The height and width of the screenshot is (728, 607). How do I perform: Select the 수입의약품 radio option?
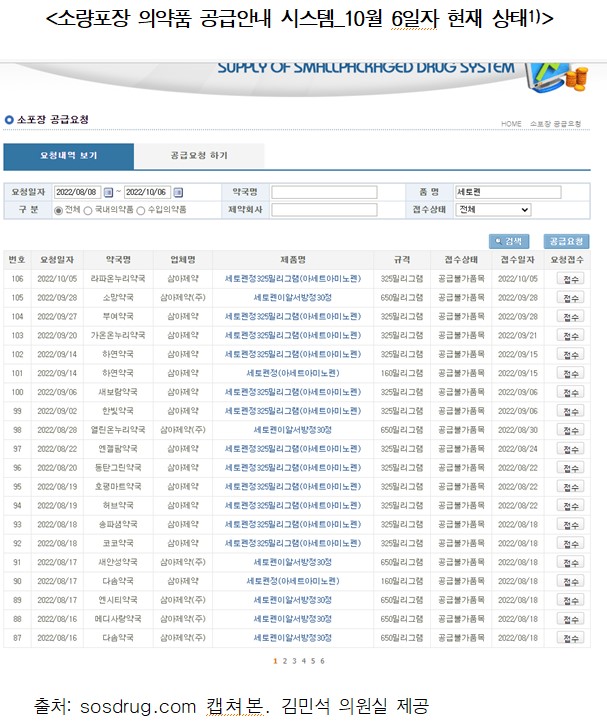click(x=141, y=210)
